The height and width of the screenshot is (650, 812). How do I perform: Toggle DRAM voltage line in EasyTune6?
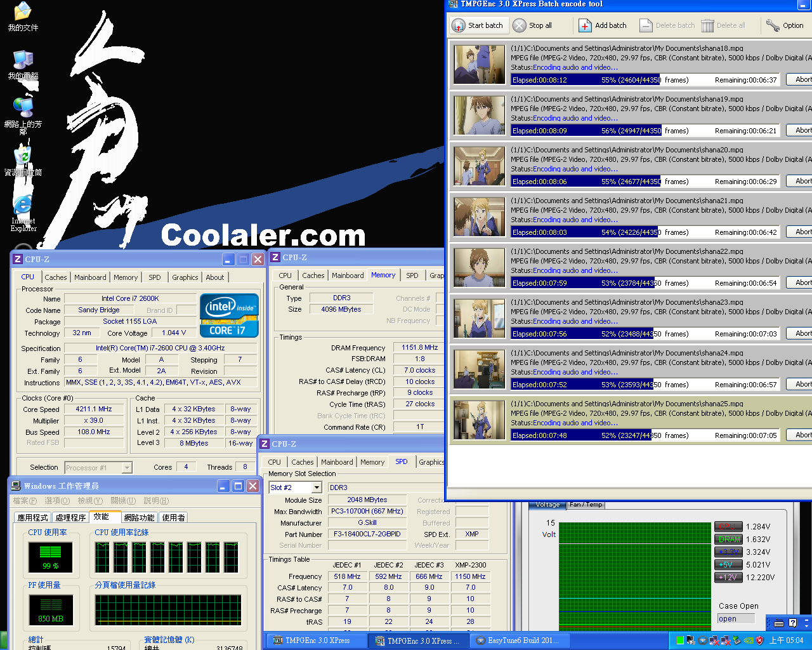[x=728, y=539]
